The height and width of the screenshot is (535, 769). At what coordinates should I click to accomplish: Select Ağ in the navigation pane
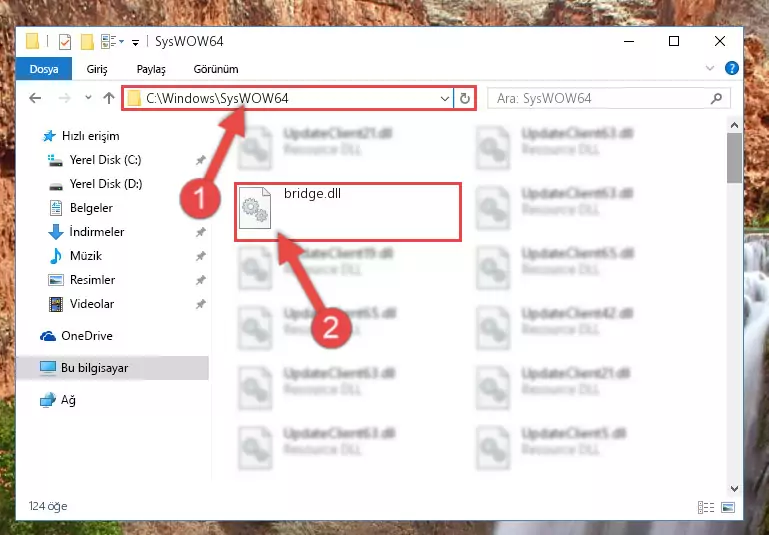click(x=68, y=400)
